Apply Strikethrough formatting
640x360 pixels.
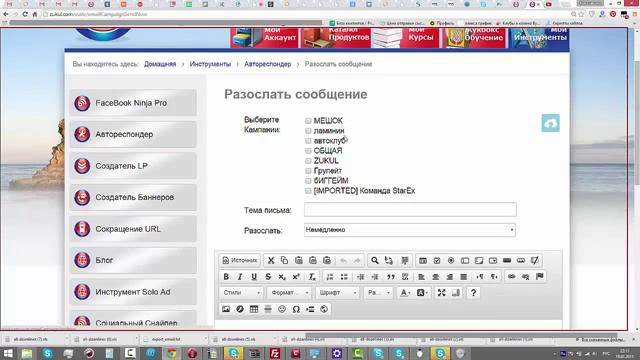pyautogui.click(x=268, y=277)
